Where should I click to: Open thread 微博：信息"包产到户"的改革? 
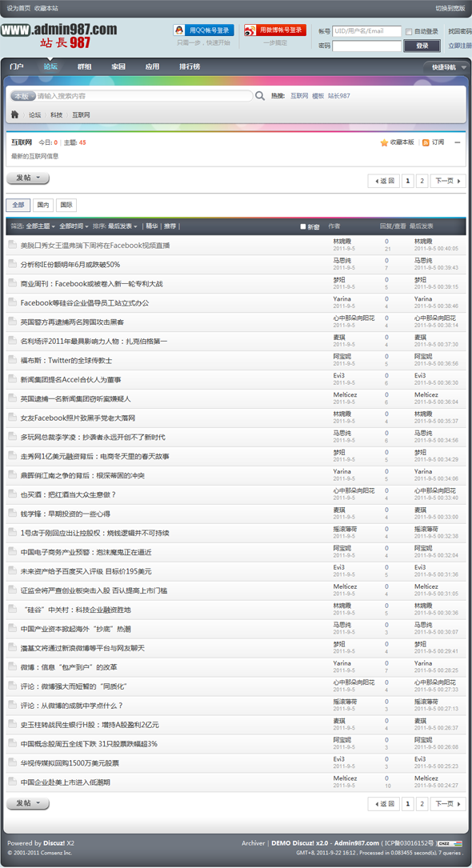pos(69,668)
